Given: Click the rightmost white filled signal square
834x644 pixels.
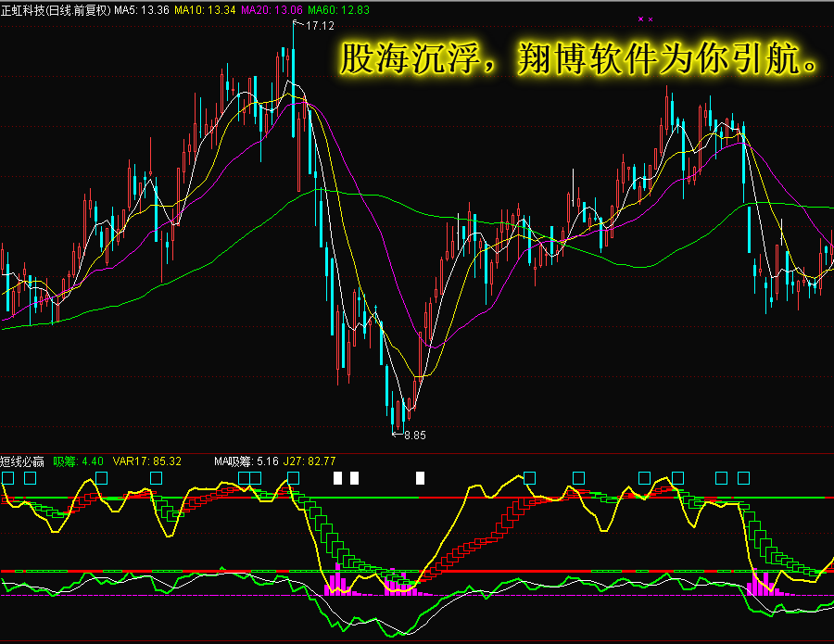Looking at the screenshot, I should pyautogui.click(x=420, y=478).
